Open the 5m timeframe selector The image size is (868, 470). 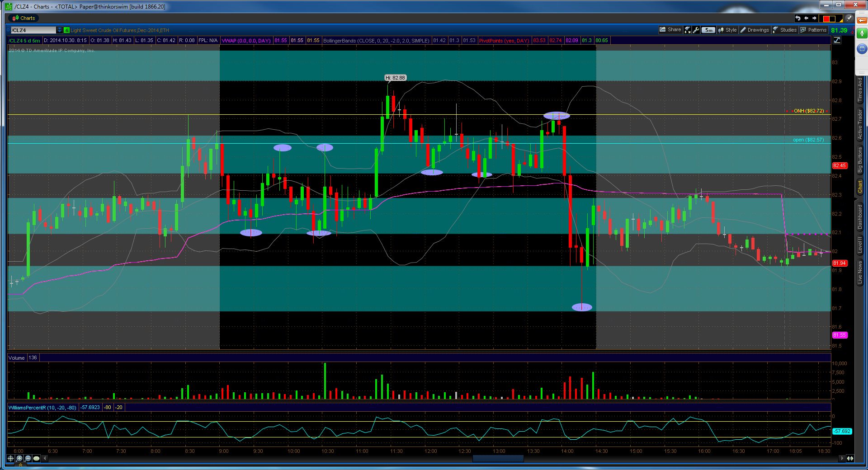point(708,30)
